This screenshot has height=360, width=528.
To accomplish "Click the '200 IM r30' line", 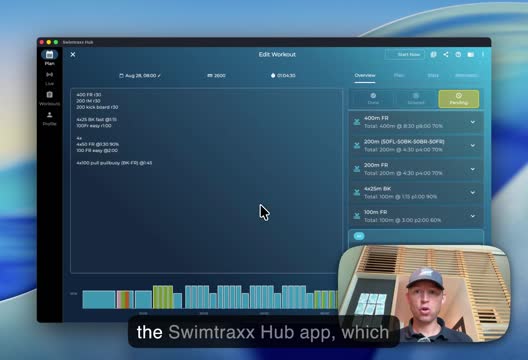I will pyautogui.click(x=88, y=101).
